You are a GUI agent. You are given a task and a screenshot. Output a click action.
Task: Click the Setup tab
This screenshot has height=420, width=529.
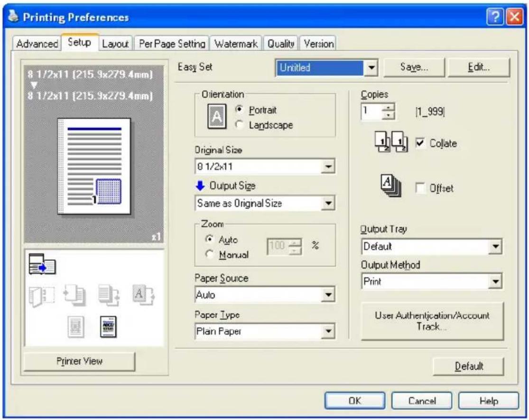tap(80, 42)
